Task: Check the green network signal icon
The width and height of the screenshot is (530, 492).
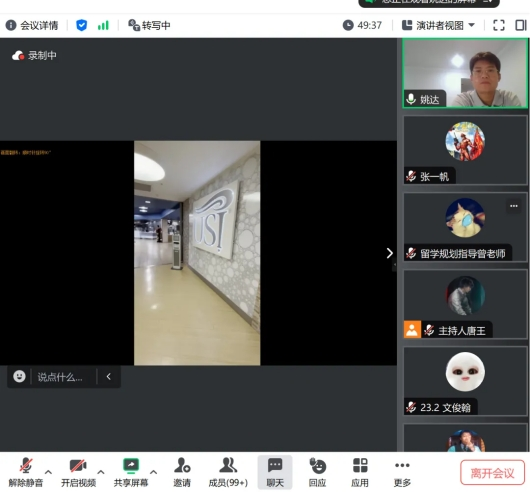Action: point(103,25)
